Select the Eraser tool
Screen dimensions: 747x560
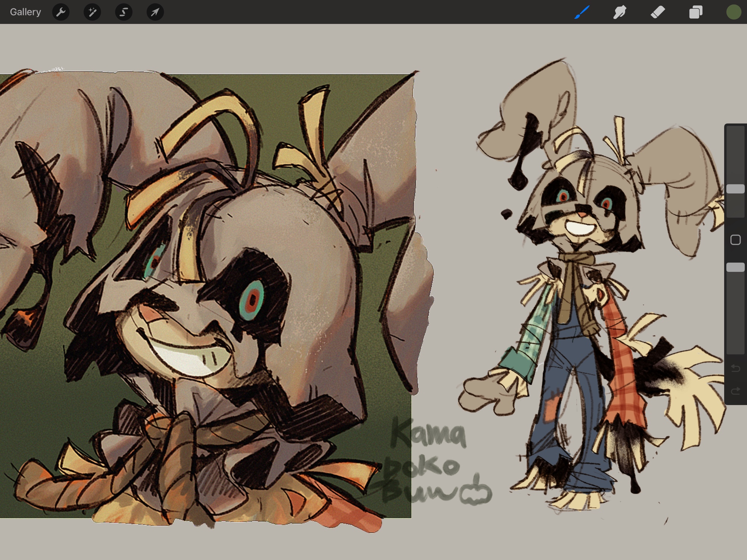click(x=658, y=12)
